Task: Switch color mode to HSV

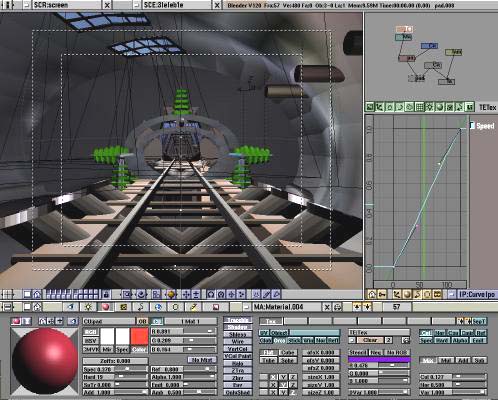Action: (90, 341)
